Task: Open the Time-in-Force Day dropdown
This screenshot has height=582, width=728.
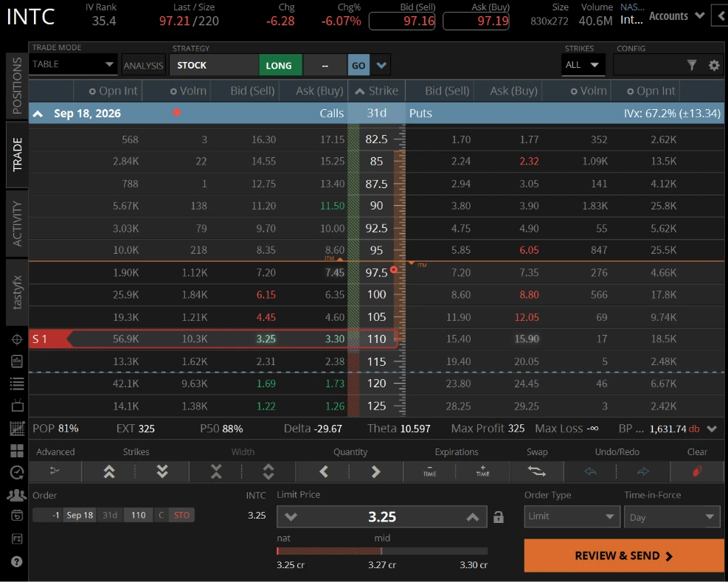Action: point(673,516)
